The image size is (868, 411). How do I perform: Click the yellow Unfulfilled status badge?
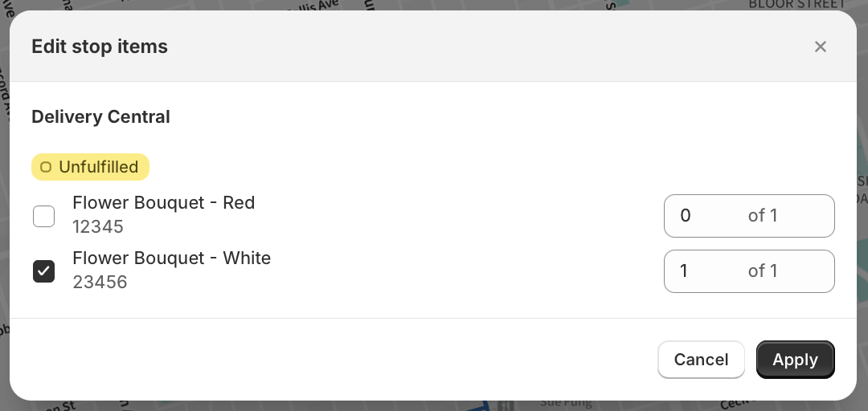coord(90,167)
